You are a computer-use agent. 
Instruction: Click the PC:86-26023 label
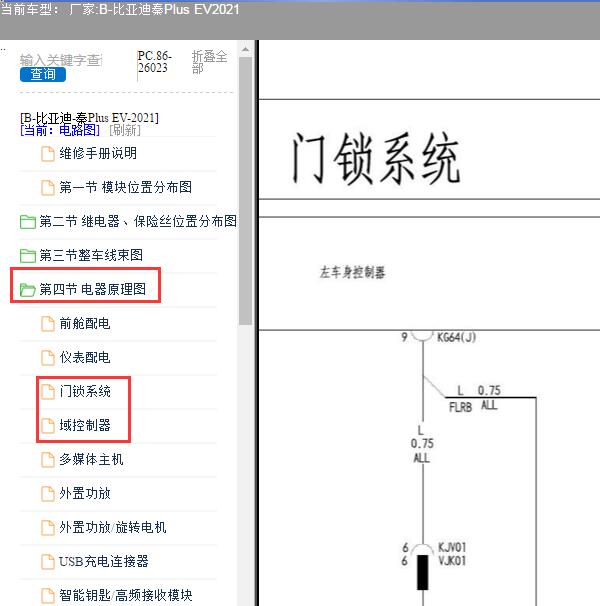(155, 62)
